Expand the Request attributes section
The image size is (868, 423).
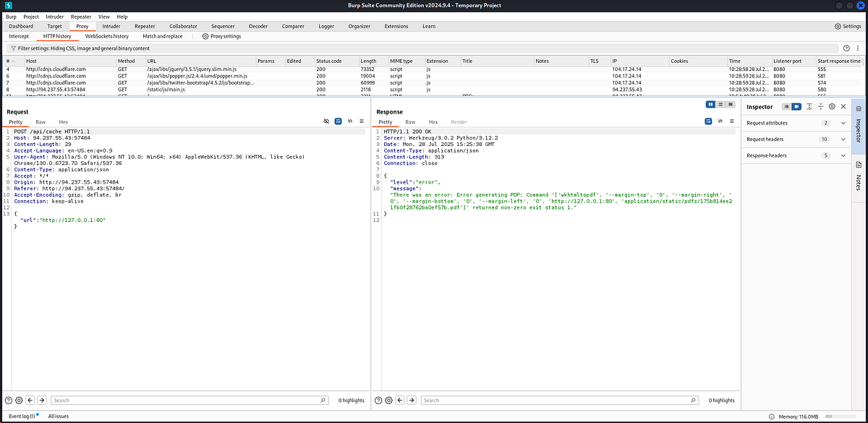795,123
